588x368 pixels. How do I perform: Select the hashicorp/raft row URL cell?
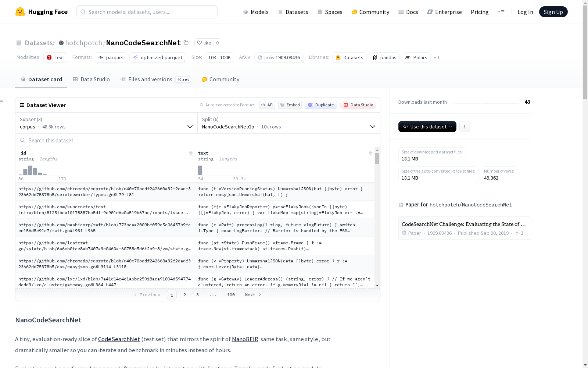pyautogui.click(x=105, y=228)
